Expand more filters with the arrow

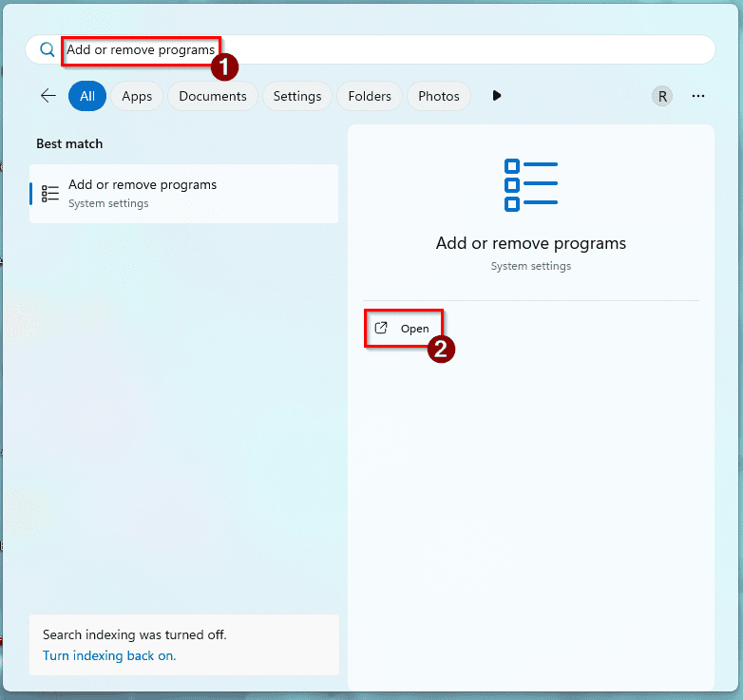click(496, 96)
